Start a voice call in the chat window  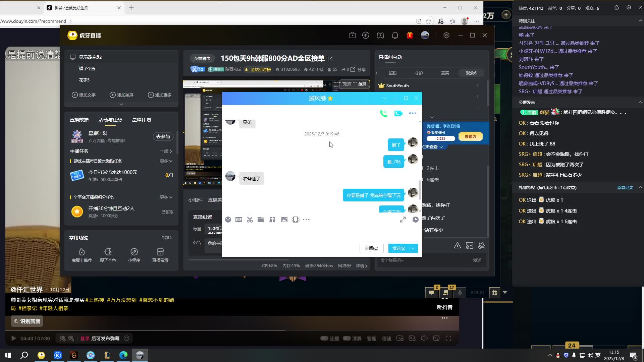[x=384, y=113]
